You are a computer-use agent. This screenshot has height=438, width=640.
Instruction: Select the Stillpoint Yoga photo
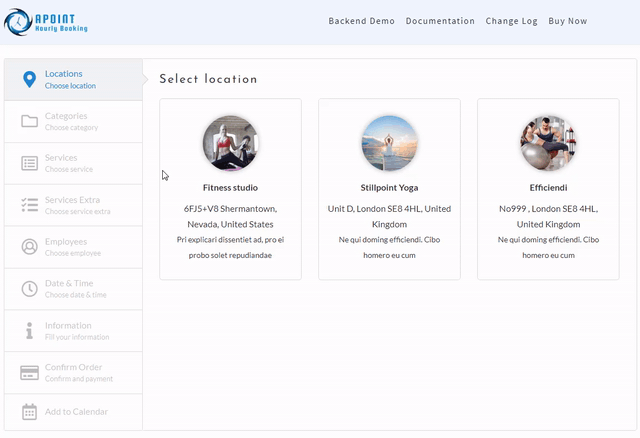click(389, 143)
